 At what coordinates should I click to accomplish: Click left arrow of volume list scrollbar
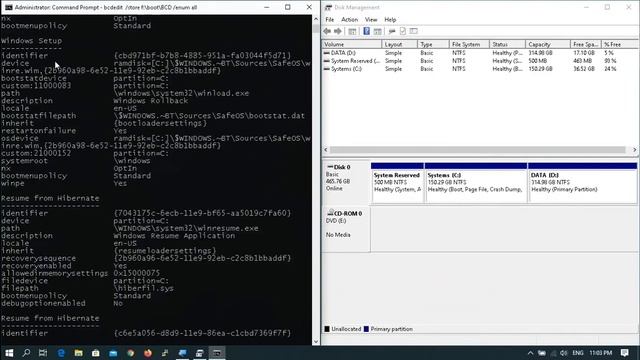(x=326, y=150)
